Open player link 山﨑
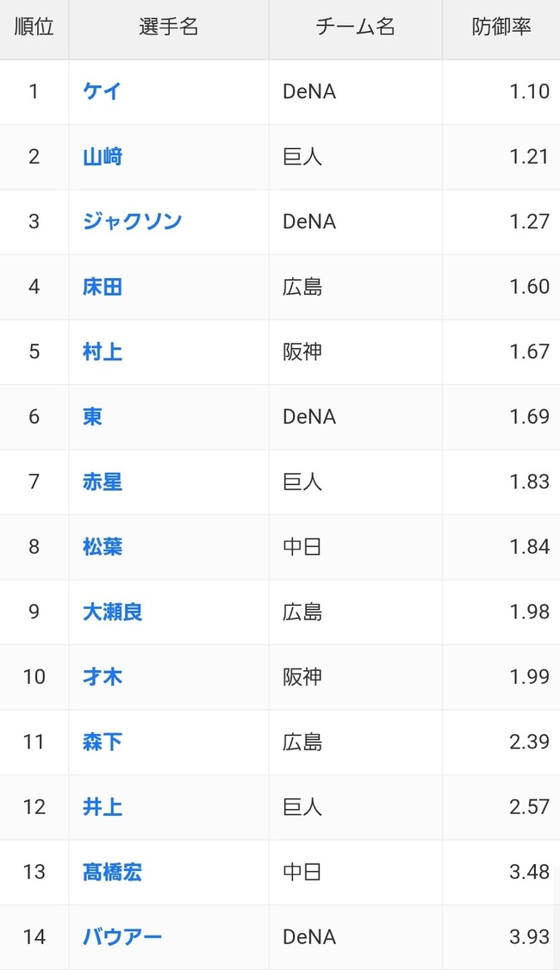This screenshot has height=970, width=560. 103,157
